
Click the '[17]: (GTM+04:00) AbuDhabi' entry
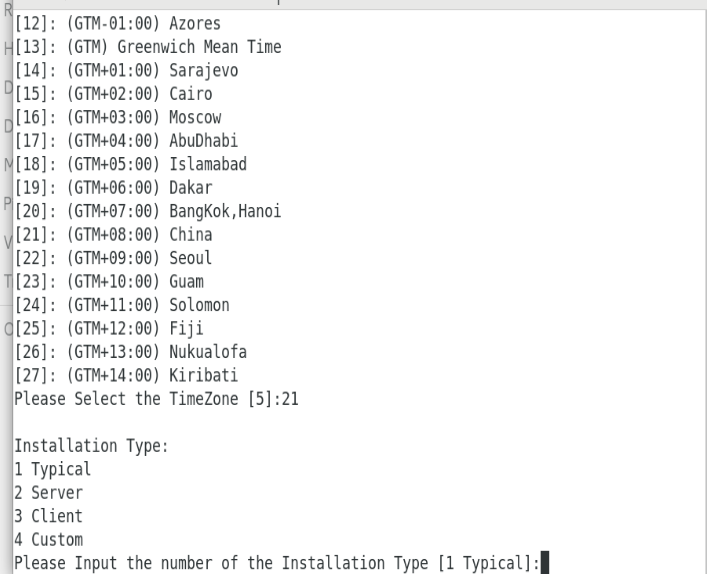126,141
